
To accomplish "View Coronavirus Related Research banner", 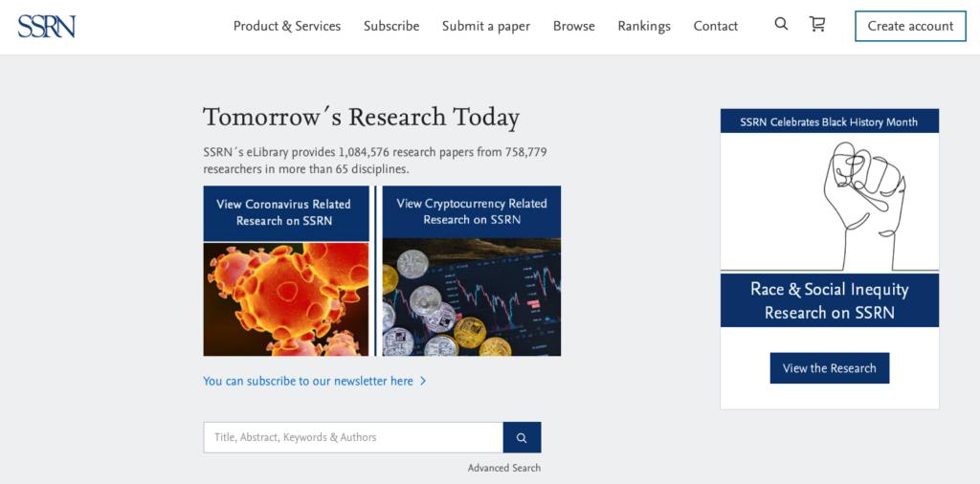I will pyautogui.click(x=286, y=213).
